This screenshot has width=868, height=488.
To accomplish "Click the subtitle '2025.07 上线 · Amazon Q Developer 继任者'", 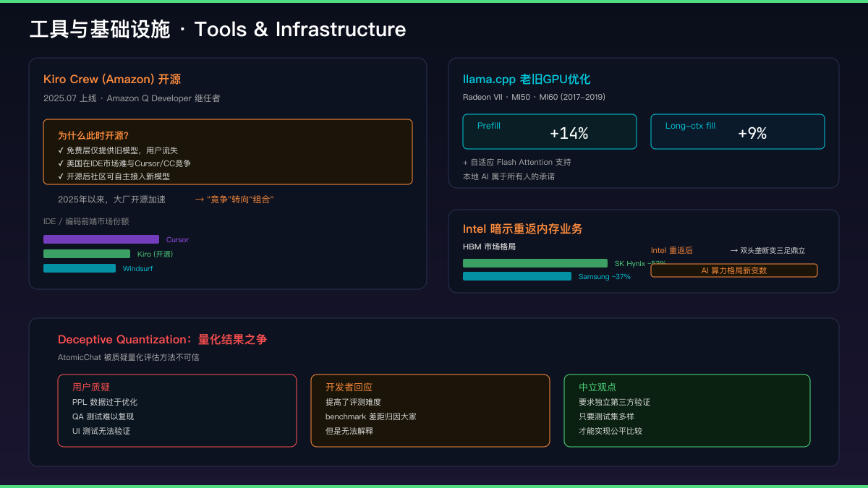I will pyautogui.click(x=132, y=98).
